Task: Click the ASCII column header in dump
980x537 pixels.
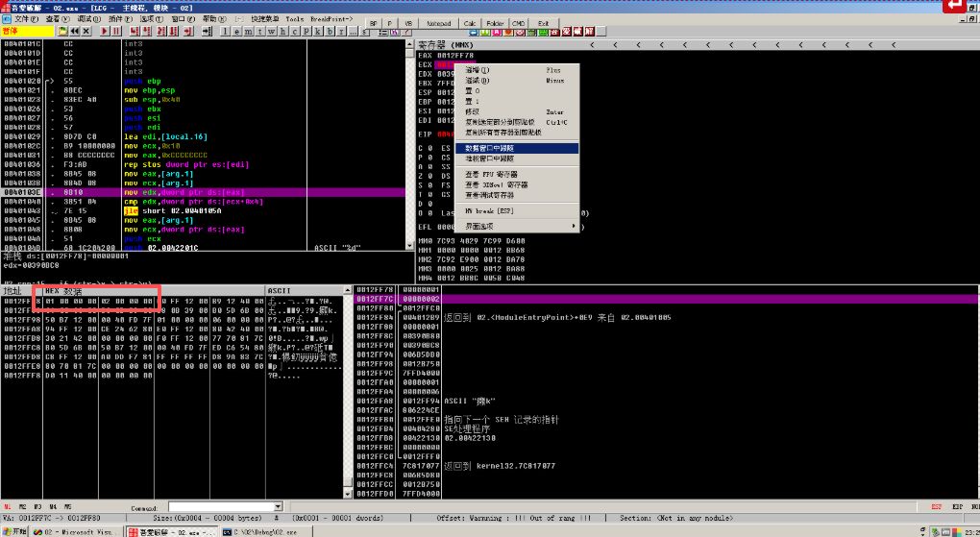Action: (x=303, y=291)
